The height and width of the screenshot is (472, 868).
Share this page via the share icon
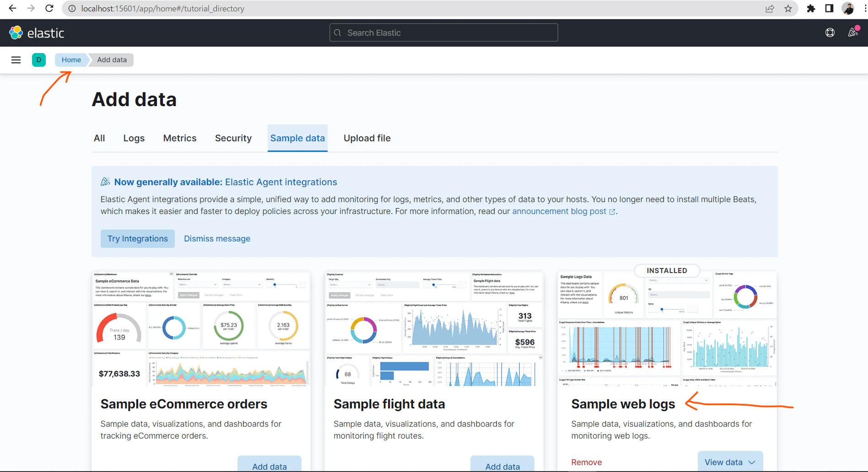coord(770,9)
